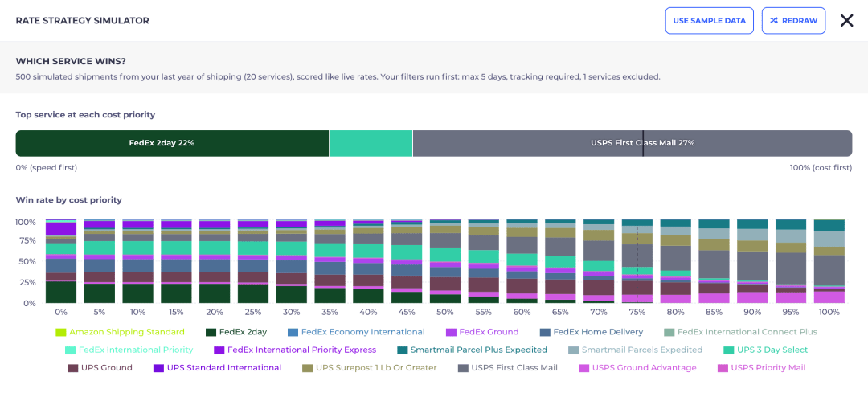
Task: Click the "Top service at each cost priority" title
Action: coord(85,115)
